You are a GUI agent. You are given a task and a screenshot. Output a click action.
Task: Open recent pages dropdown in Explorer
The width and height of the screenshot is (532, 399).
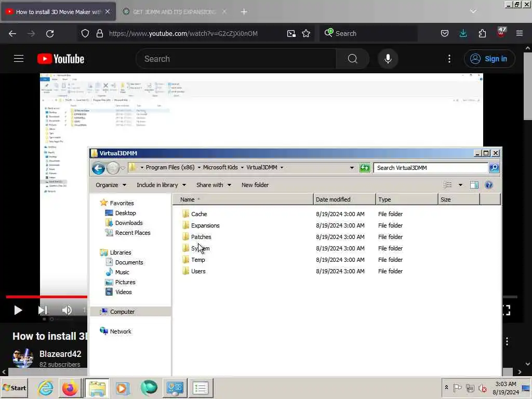click(x=123, y=168)
